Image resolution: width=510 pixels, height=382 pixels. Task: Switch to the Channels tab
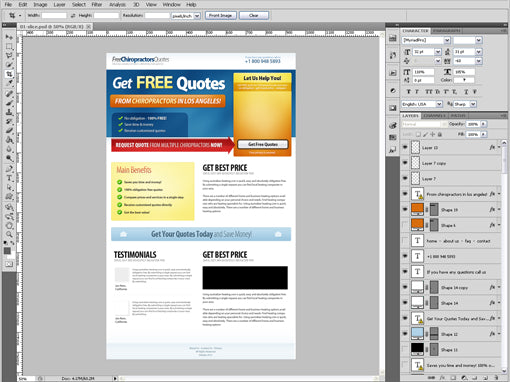pos(435,116)
